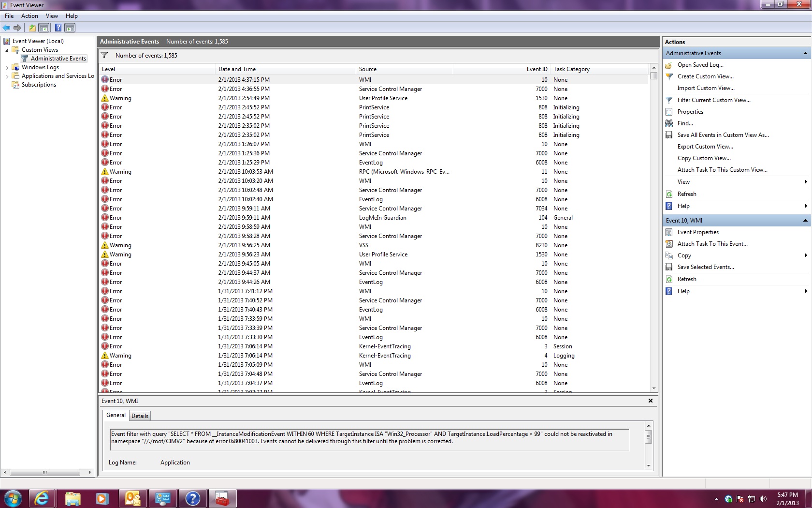Image resolution: width=812 pixels, height=508 pixels.
Task: Expand Help submenu under Administrative Events
Action: [x=806, y=206]
